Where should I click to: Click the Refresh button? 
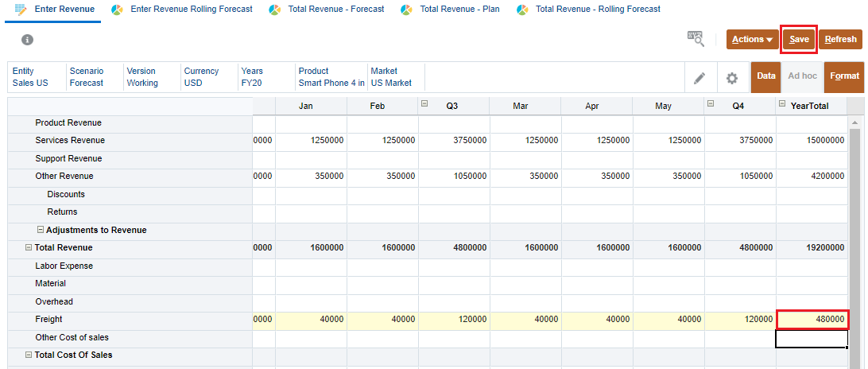[840, 39]
